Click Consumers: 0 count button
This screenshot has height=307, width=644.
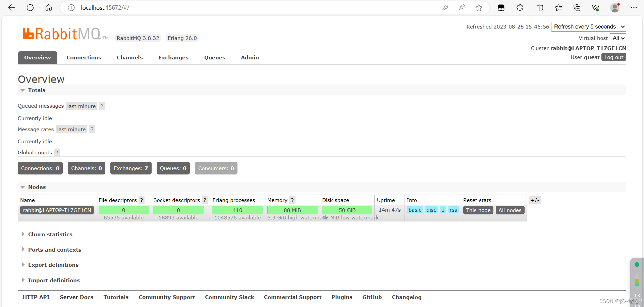pos(216,168)
